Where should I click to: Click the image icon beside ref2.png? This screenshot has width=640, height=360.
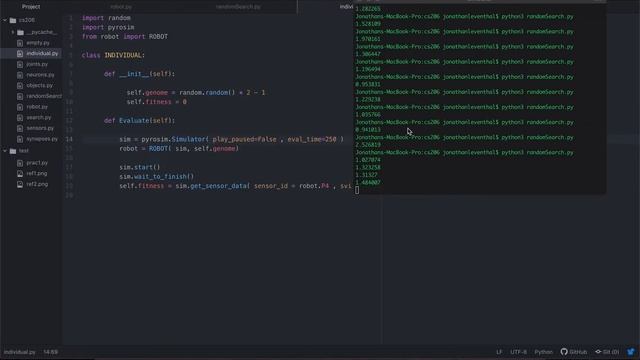point(20,184)
